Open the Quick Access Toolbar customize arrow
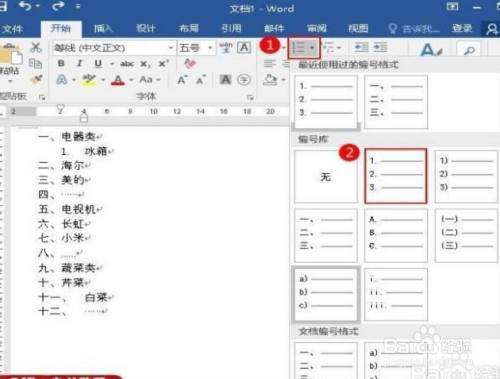This screenshot has width=500, height=379. (78, 6)
